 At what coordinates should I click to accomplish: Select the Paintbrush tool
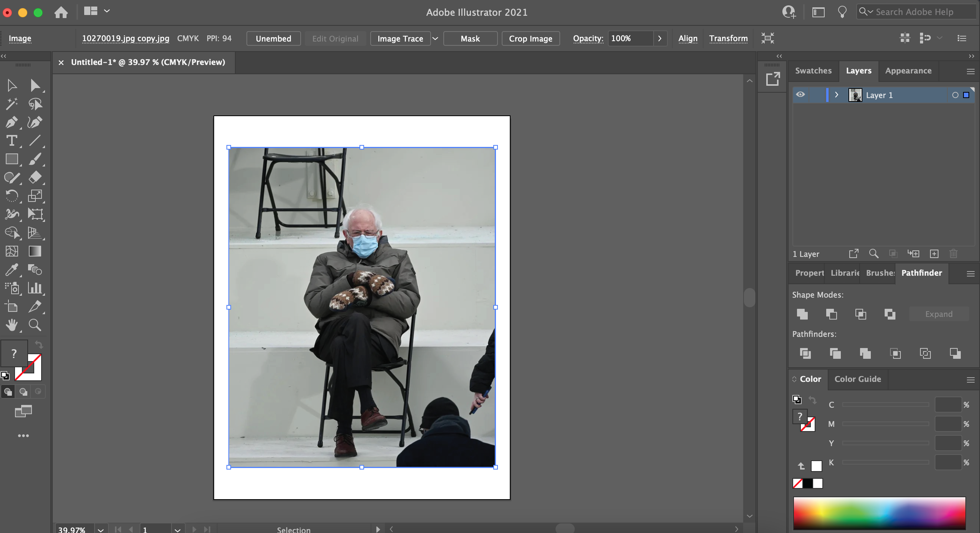pos(35,159)
